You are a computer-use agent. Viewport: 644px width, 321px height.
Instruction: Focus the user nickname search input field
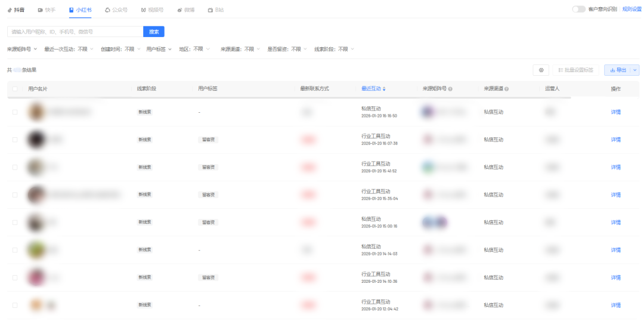(75, 32)
